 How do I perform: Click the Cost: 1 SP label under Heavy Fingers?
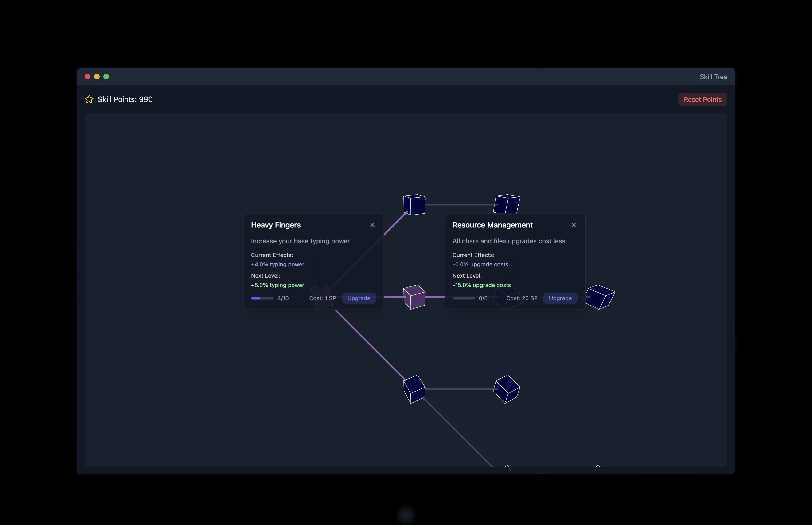322,298
